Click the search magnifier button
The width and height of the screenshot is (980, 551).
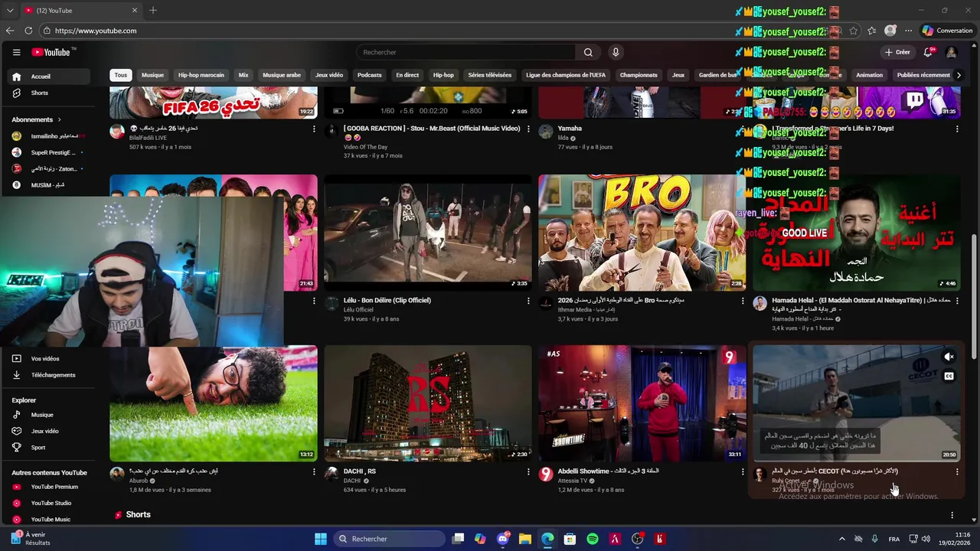pyautogui.click(x=588, y=52)
